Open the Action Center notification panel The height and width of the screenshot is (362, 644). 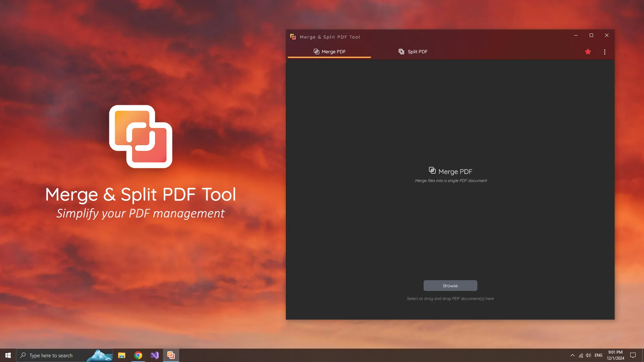[633, 355]
